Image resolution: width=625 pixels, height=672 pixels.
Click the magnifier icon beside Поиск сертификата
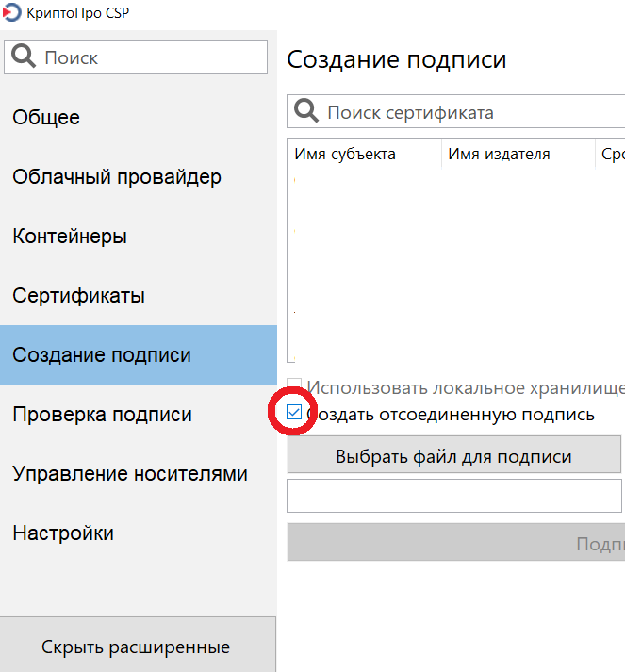(x=307, y=112)
